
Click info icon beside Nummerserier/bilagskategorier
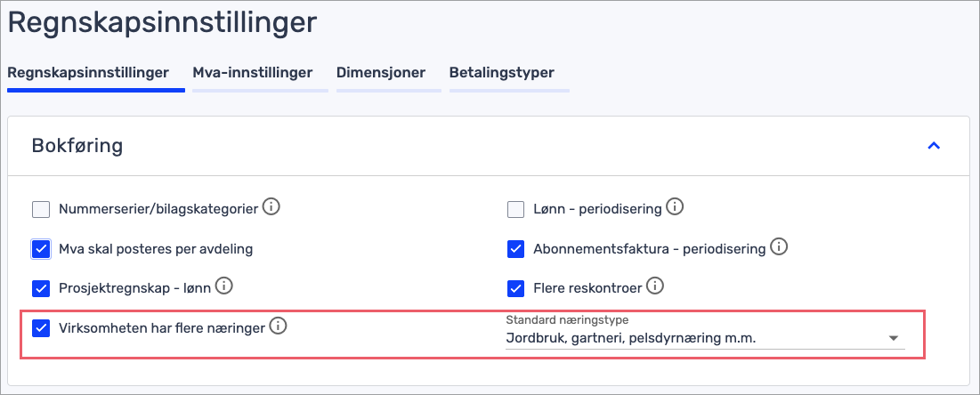point(271,208)
